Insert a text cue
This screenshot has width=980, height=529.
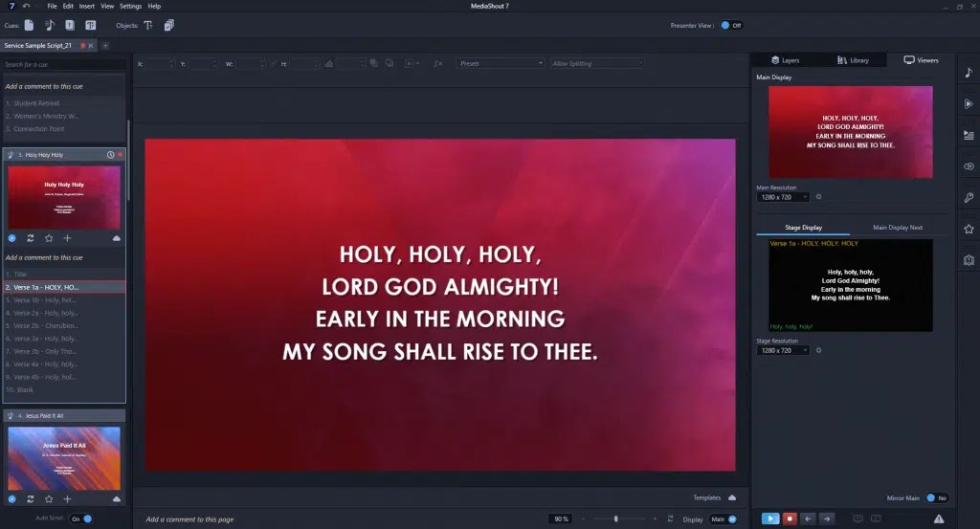(91, 25)
